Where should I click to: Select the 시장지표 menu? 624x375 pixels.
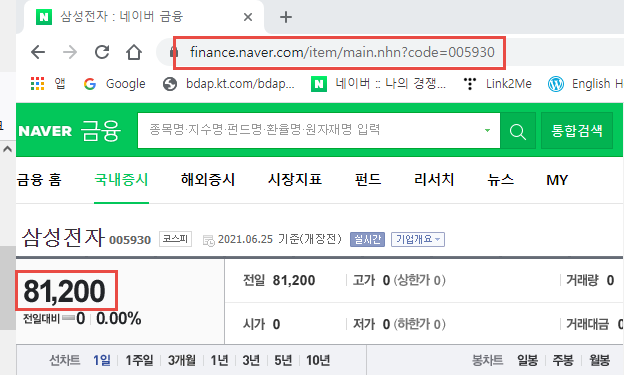tap(294, 180)
